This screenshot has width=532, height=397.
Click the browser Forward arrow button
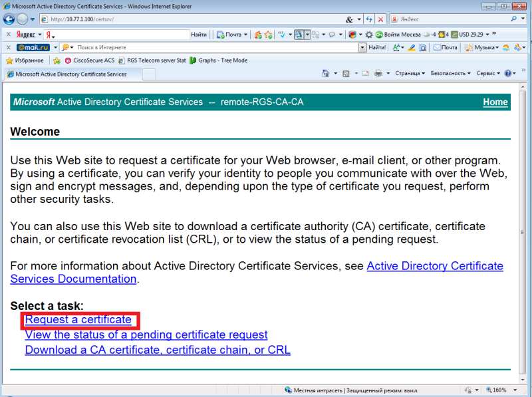pyautogui.click(x=23, y=19)
